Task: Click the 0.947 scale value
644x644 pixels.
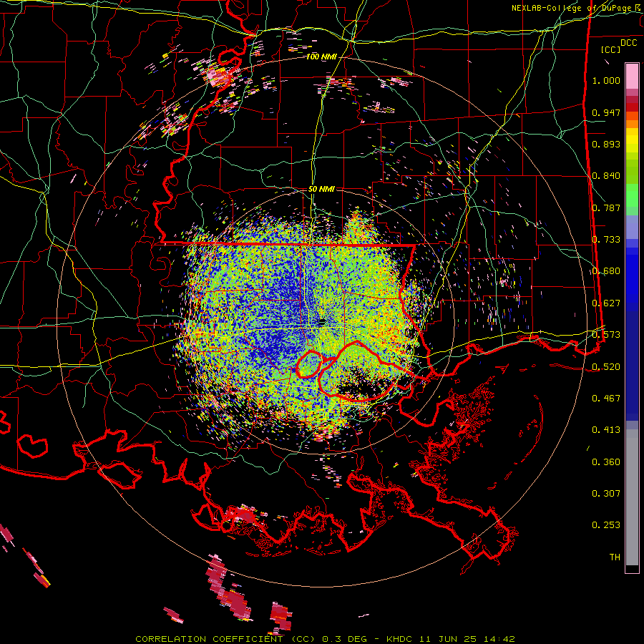Action: (x=606, y=112)
